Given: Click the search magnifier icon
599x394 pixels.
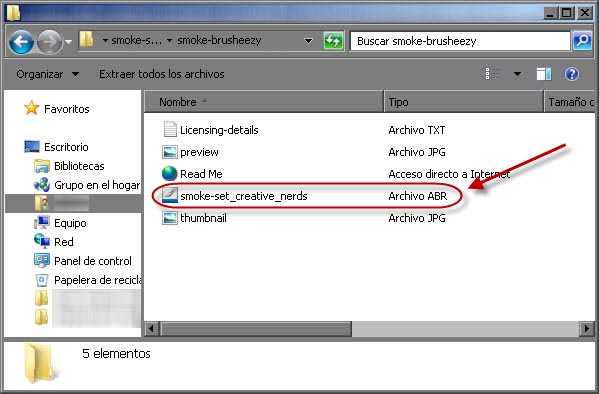Looking at the screenshot, I should tap(583, 41).
